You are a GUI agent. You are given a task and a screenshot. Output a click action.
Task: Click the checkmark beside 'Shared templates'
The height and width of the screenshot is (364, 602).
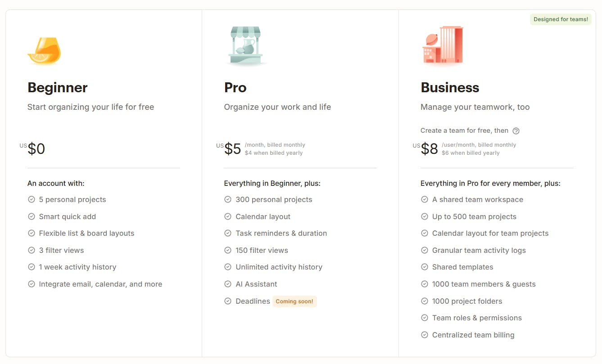[x=425, y=267]
